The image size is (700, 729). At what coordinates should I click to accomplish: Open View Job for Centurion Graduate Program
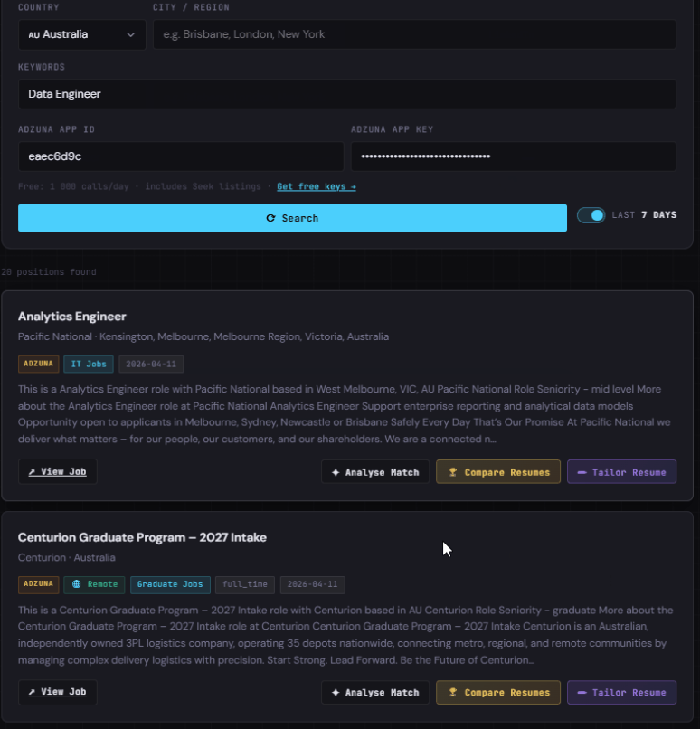58,692
